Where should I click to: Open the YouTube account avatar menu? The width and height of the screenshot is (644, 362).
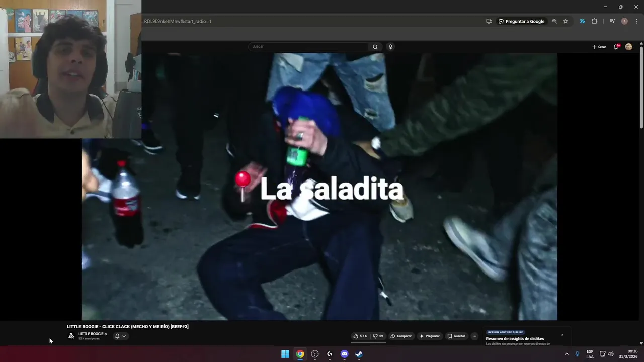pyautogui.click(x=628, y=47)
